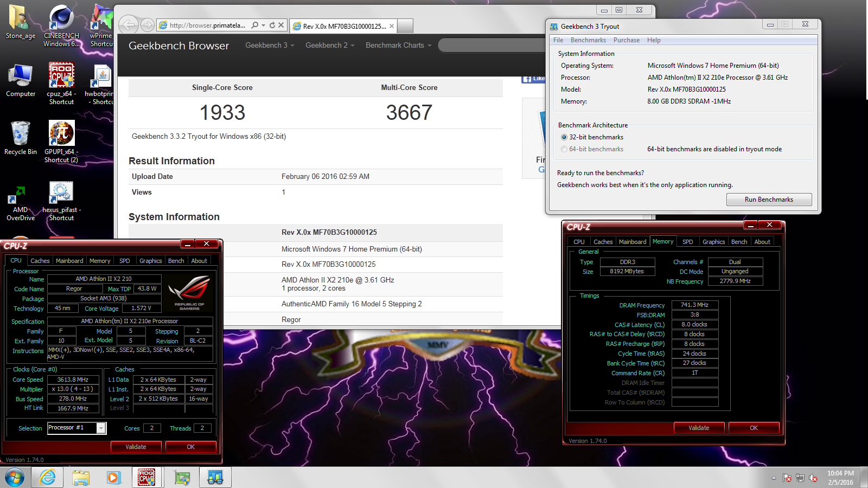
Task: Switch to Mainboard tab in left CPU-Z
Action: 69,261
